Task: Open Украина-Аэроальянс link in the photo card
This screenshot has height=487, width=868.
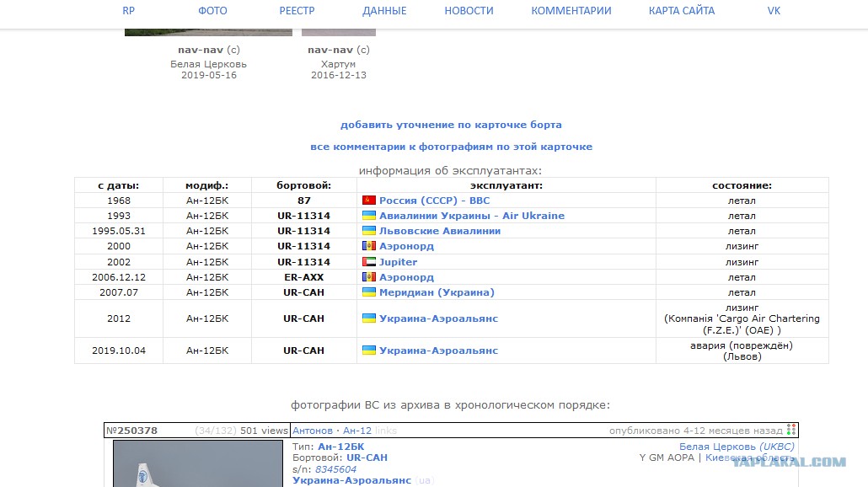Action: [x=351, y=480]
